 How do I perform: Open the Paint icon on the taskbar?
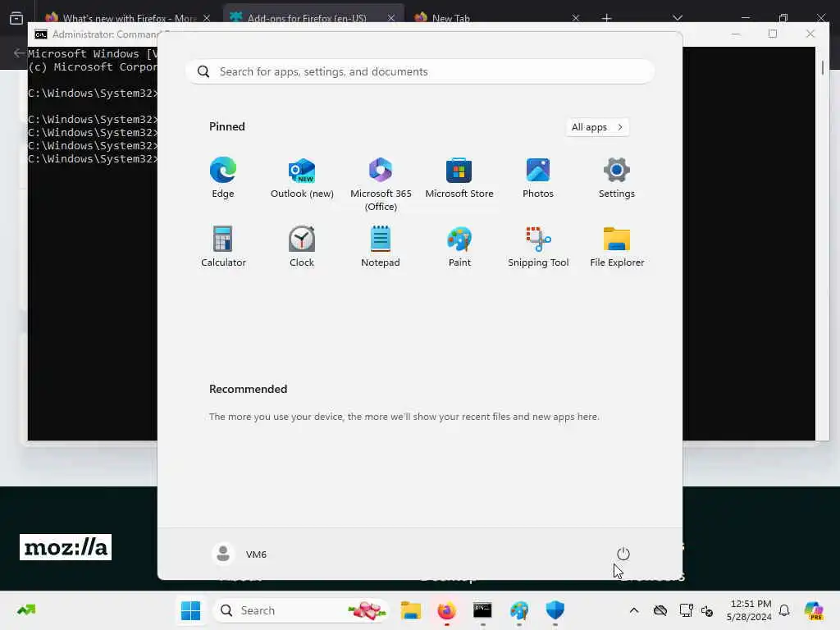tap(518, 610)
